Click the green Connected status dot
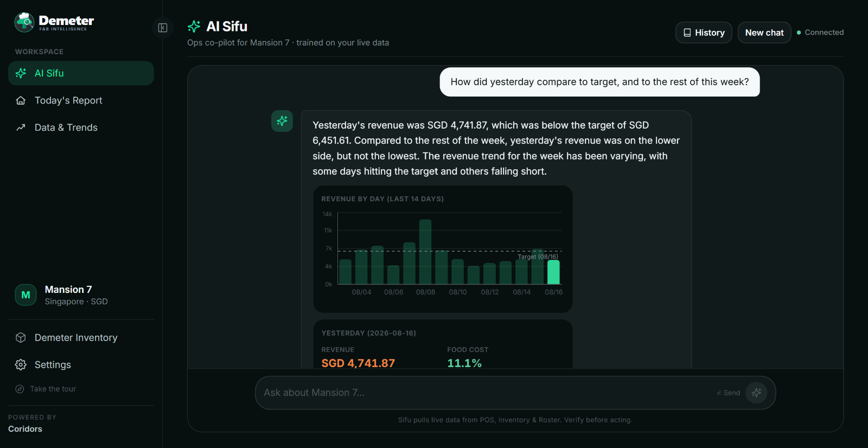This screenshot has width=868, height=448. point(799,33)
